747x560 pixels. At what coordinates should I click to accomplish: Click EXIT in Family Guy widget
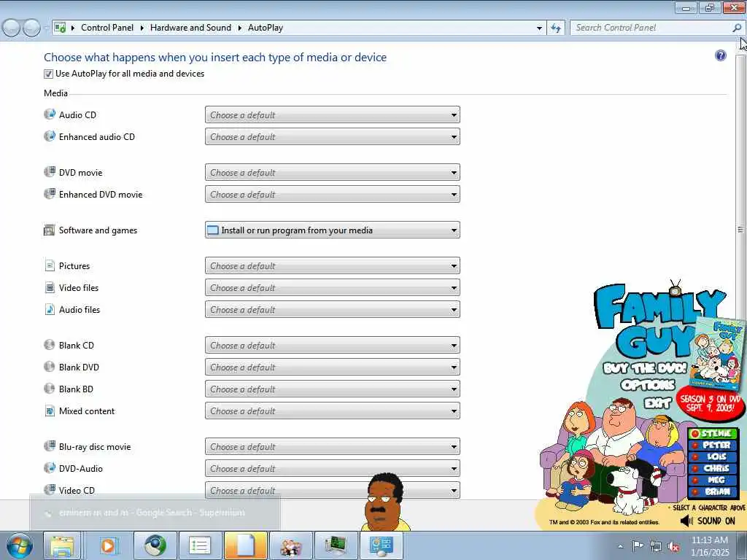point(657,403)
